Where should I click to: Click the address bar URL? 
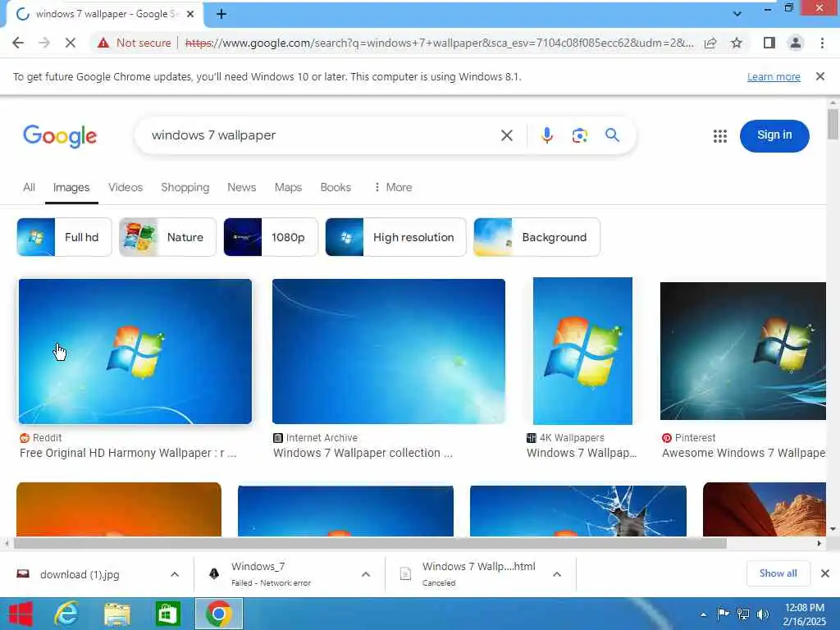(x=440, y=43)
